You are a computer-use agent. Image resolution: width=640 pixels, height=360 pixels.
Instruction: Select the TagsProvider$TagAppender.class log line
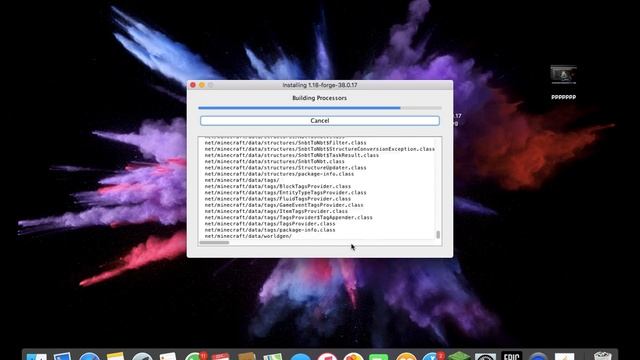pos(289,218)
